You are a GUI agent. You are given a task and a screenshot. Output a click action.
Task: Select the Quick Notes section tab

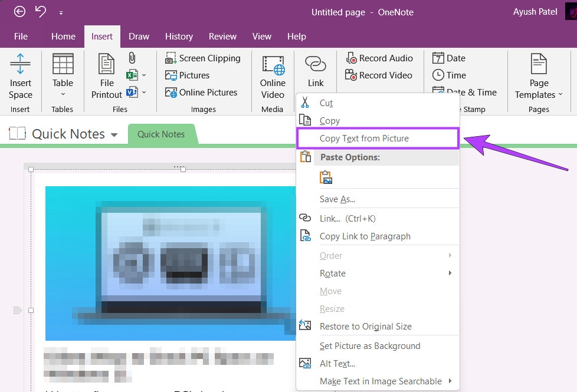point(161,134)
